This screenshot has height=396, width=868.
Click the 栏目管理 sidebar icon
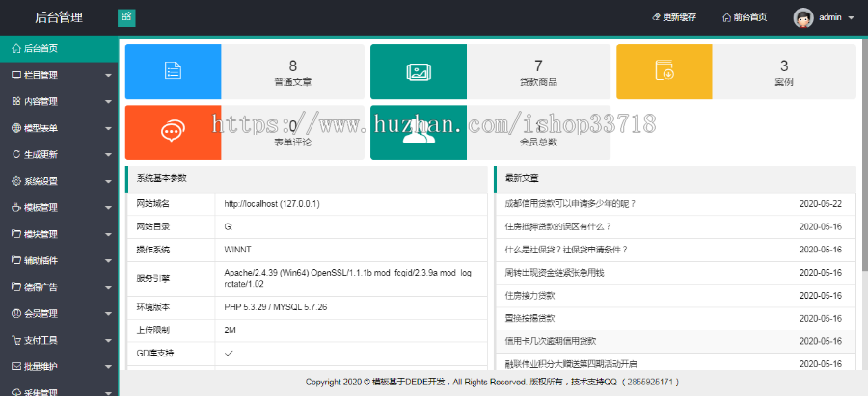point(16,75)
